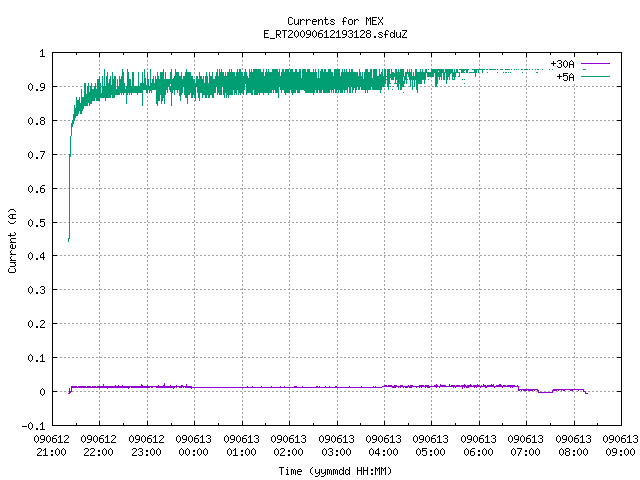This screenshot has width=640, height=480.
Task: Select the file name E_RT20090612193128.sfduZ subtitle
Action: coord(335,34)
